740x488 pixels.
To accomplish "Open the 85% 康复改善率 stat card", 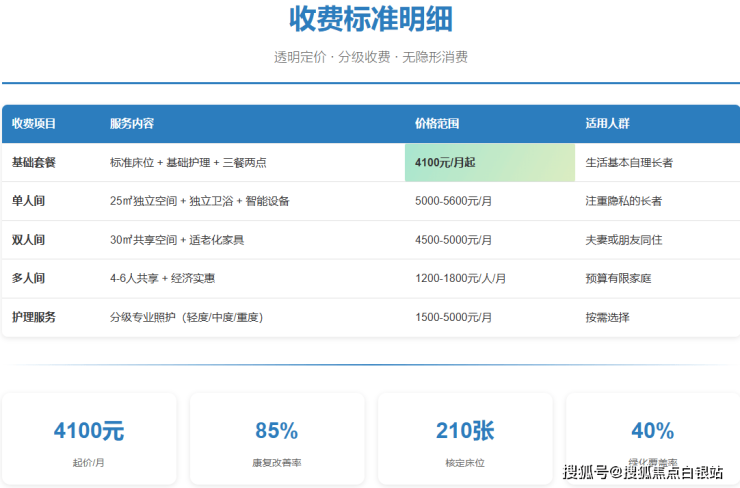I will 276,439.
